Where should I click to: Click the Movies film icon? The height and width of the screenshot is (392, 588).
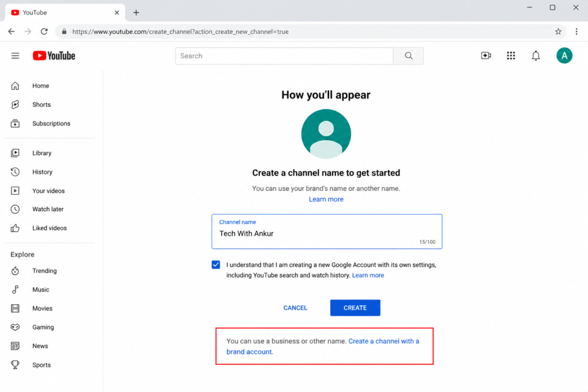pyautogui.click(x=15, y=308)
